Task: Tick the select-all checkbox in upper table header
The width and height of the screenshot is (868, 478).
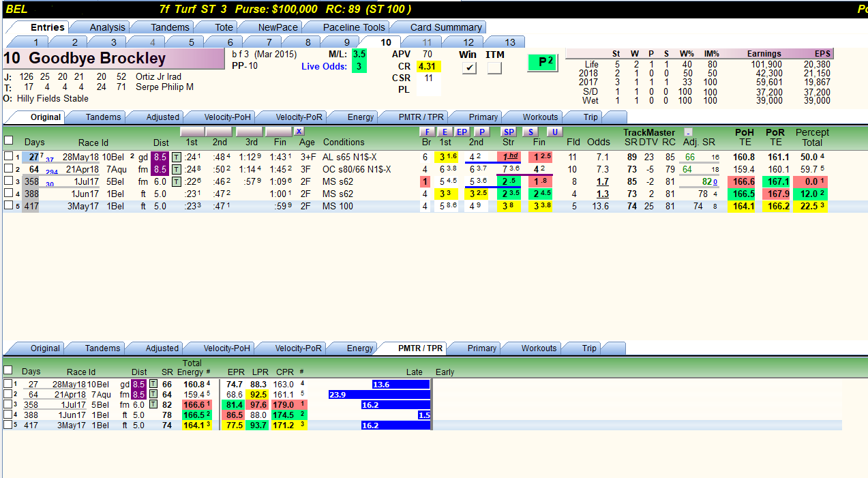Action: coord(8,140)
